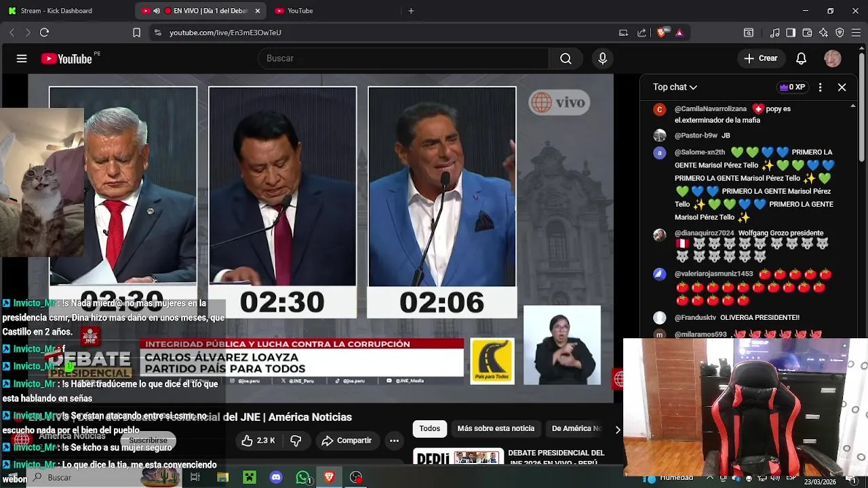868x488 pixels.
Task: Reload the page in the browser
Action: (44, 32)
